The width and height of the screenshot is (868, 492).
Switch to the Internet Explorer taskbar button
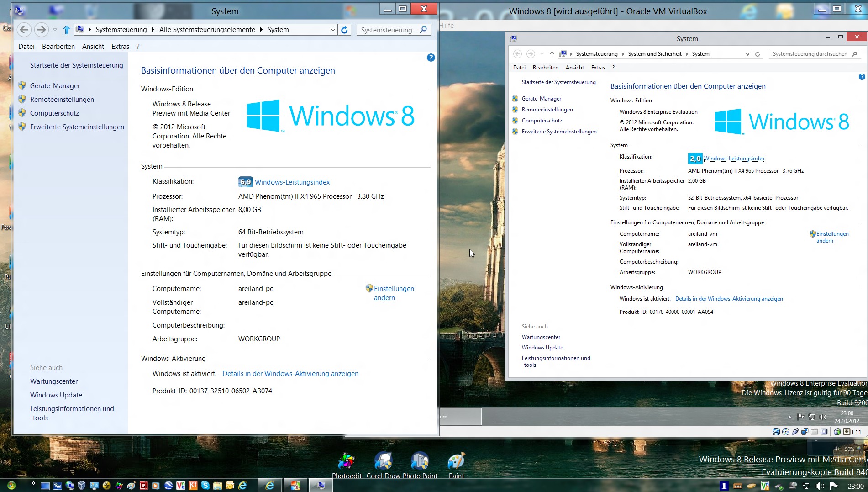point(269,486)
